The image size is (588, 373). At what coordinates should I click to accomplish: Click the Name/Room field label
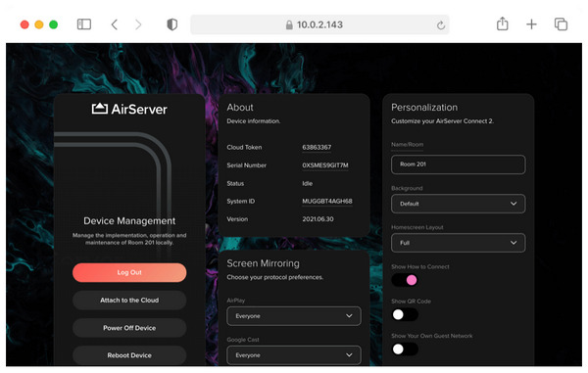coord(408,145)
